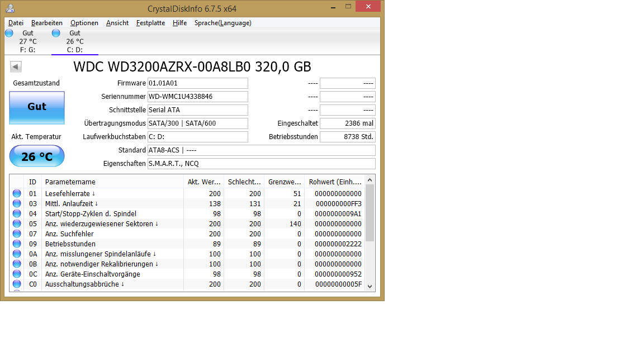Click the SMART list scroll up arrow

pyautogui.click(x=370, y=180)
